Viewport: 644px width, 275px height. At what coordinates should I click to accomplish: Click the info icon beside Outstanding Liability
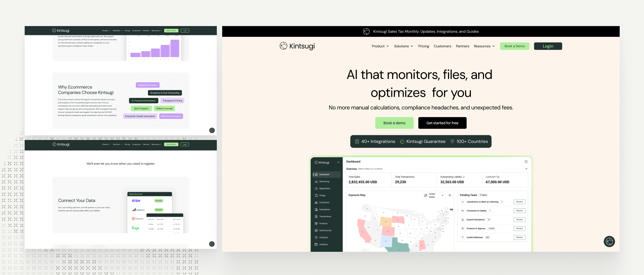[x=464, y=177]
